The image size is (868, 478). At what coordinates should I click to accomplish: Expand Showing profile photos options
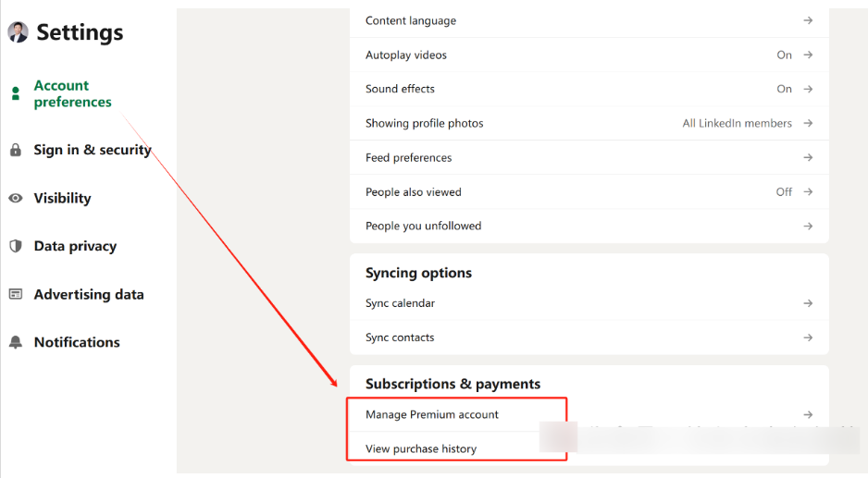[808, 123]
